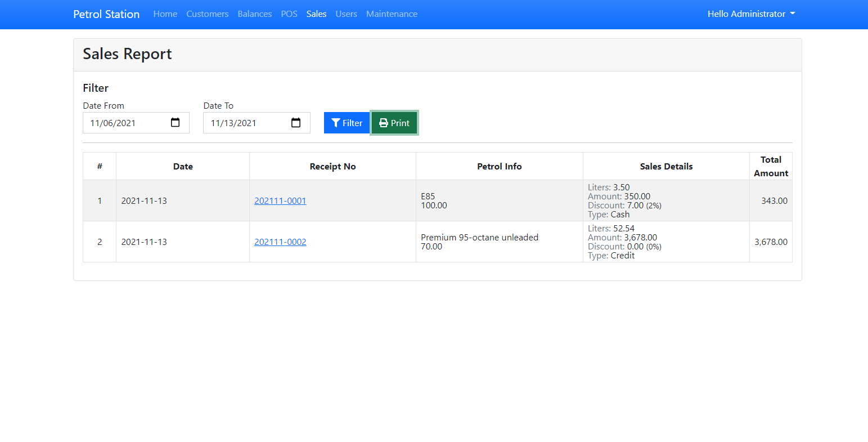Screen dimensions: 868x442
Task: Open the Customers page in navbar
Action: (x=208, y=14)
